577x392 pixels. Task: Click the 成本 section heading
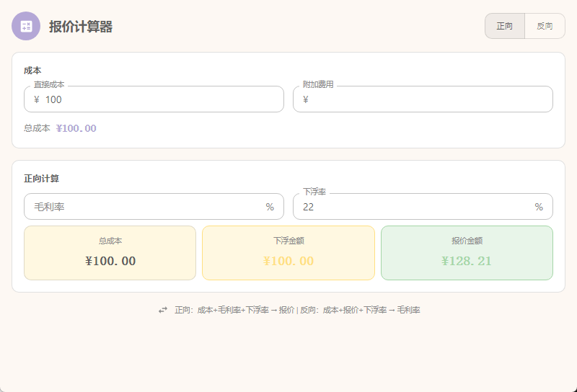click(32, 71)
